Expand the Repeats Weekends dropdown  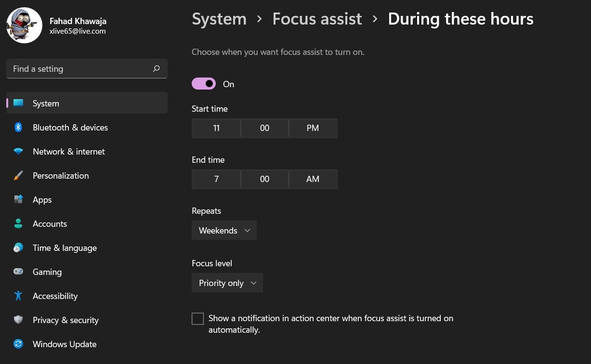[x=224, y=231]
